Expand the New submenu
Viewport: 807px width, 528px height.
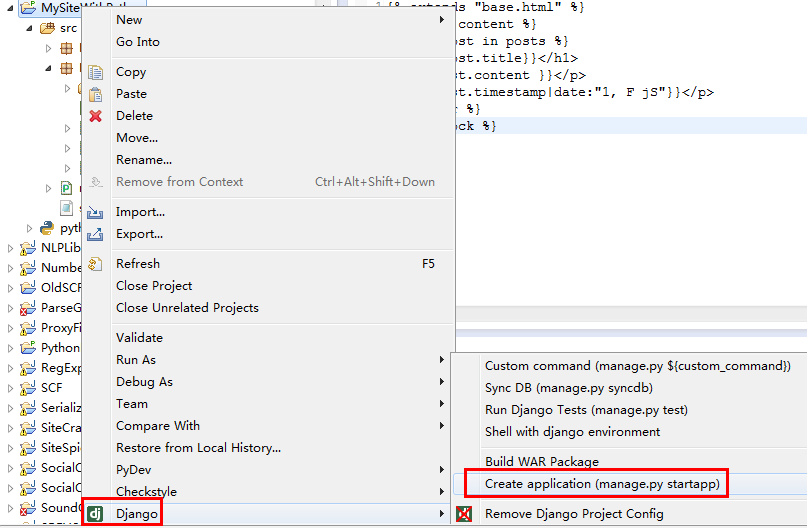(129, 20)
